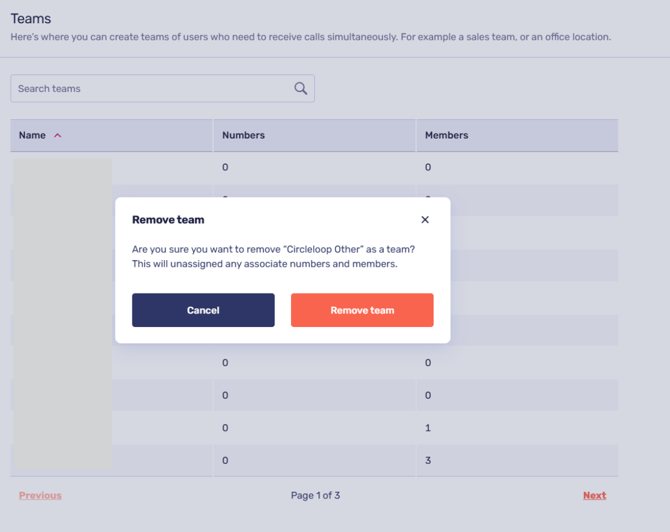
Task: Select Numbers cell in the 3-member row
Action: (x=225, y=460)
